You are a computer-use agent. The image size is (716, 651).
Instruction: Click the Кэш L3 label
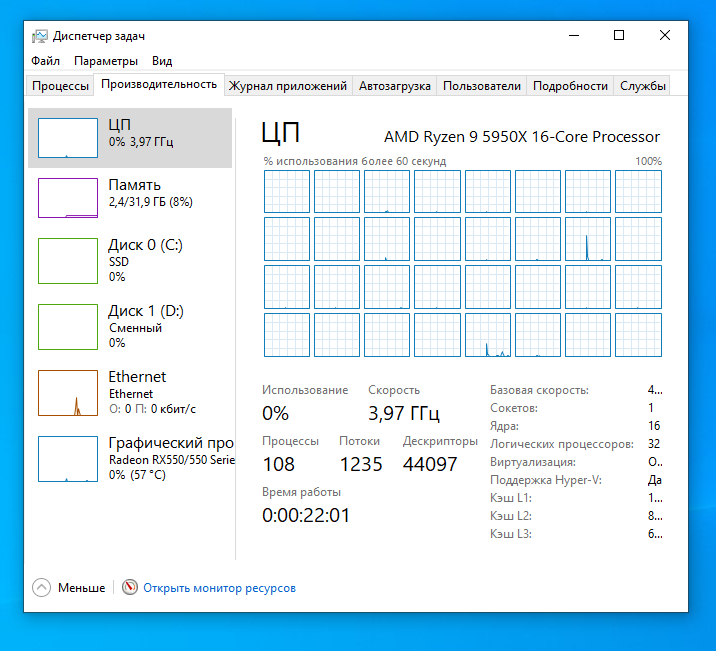pos(511,534)
